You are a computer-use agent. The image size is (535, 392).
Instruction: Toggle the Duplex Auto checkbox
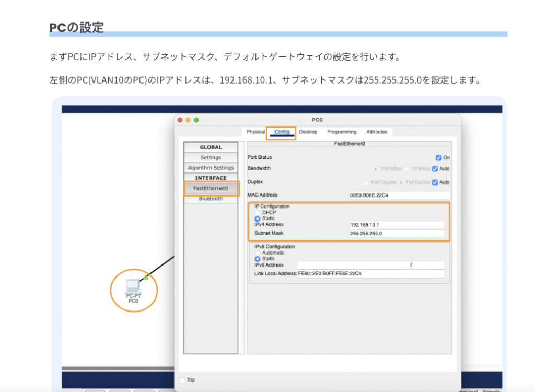pos(435,182)
